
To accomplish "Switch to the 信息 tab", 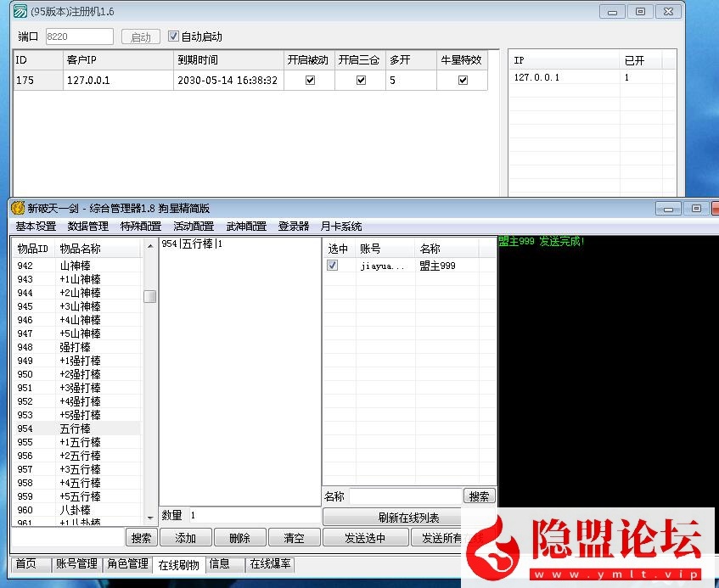I will [222, 563].
